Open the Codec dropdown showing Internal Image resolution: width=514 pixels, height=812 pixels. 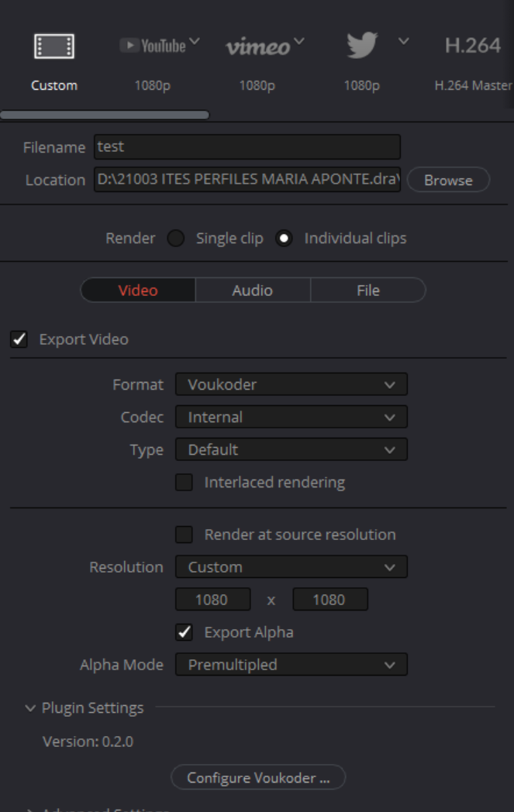point(291,417)
